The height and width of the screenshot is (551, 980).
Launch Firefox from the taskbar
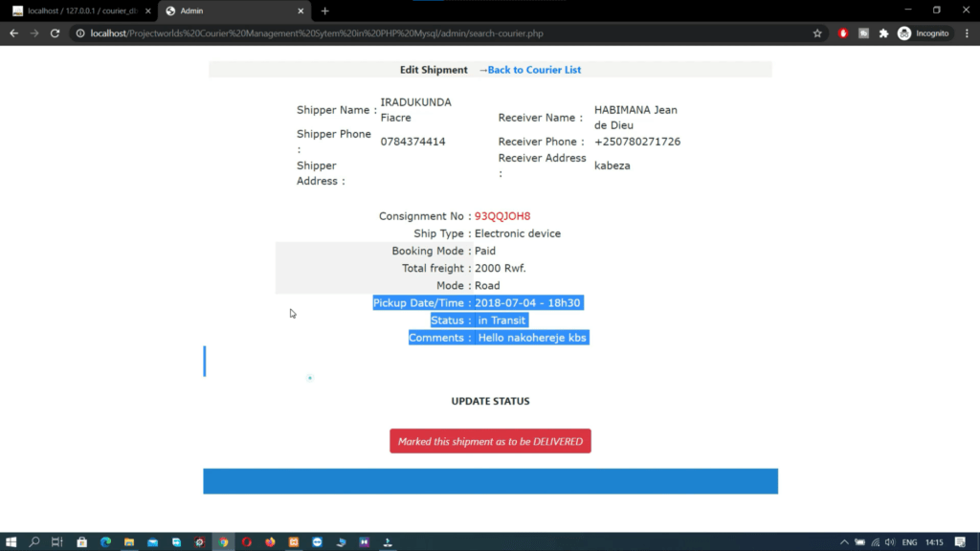click(270, 541)
